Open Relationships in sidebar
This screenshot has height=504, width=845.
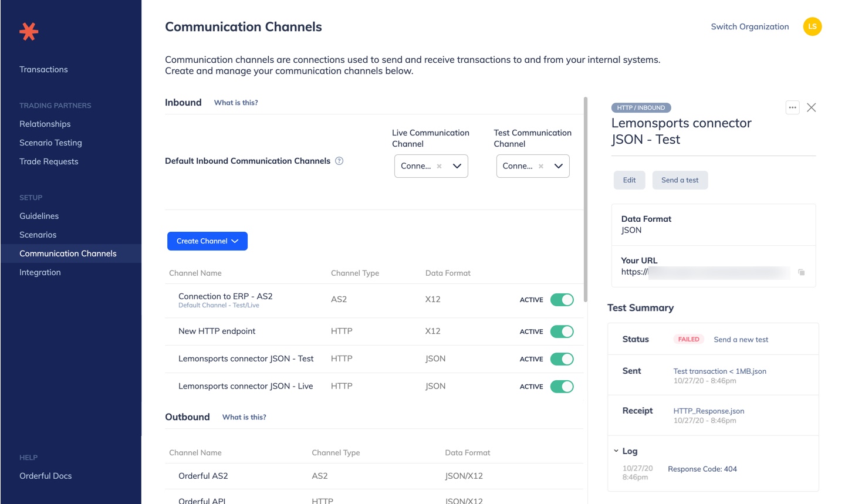coord(45,124)
